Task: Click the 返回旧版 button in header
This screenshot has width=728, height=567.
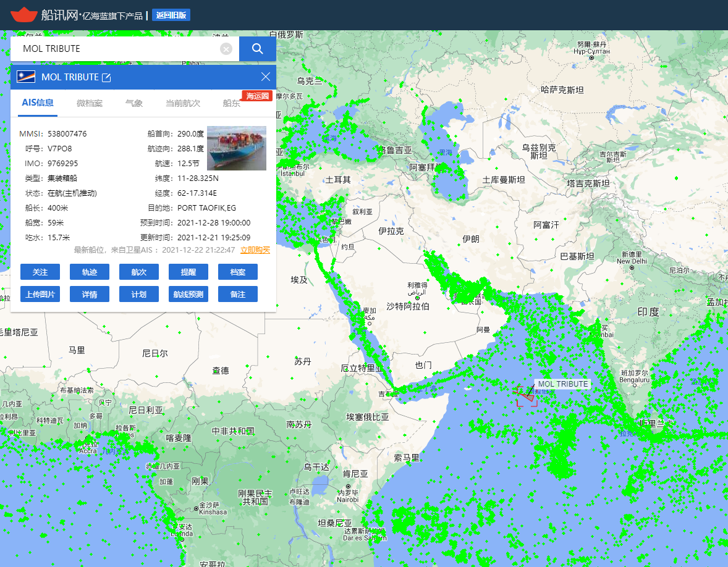Action: 171,15
